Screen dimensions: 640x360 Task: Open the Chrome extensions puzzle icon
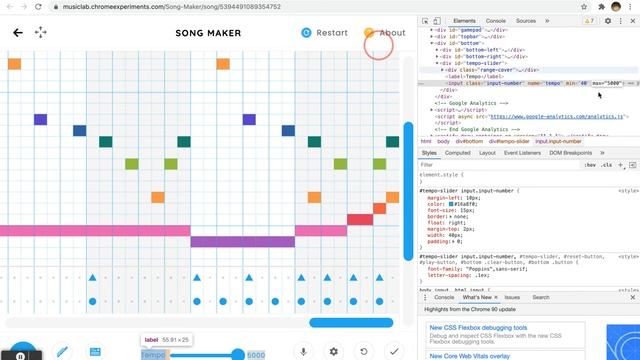point(601,7)
